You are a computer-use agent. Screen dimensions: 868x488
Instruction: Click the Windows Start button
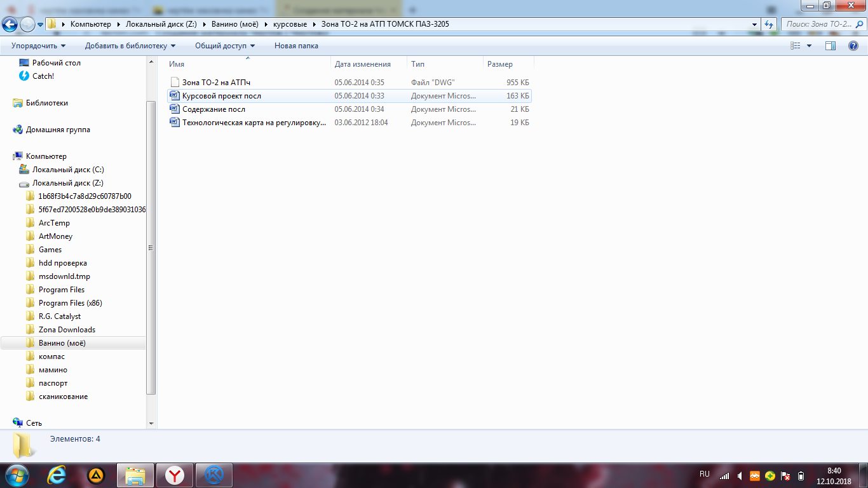tap(17, 475)
